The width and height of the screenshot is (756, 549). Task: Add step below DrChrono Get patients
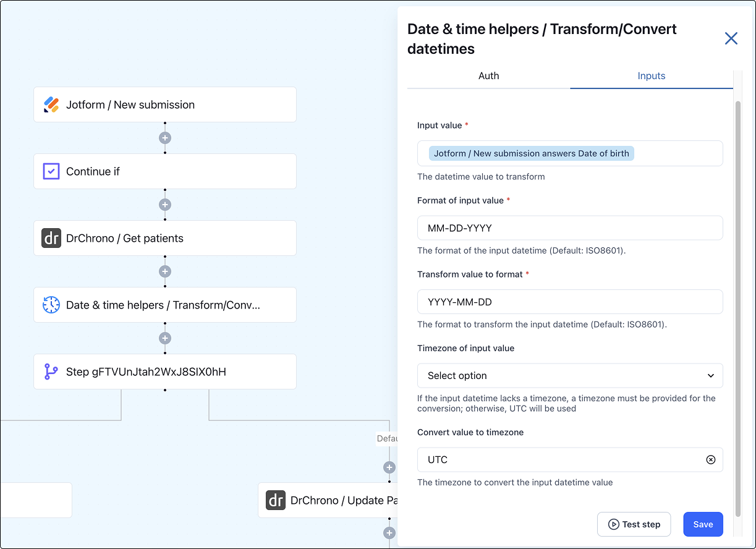pyautogui.click(x=164, y=271)
